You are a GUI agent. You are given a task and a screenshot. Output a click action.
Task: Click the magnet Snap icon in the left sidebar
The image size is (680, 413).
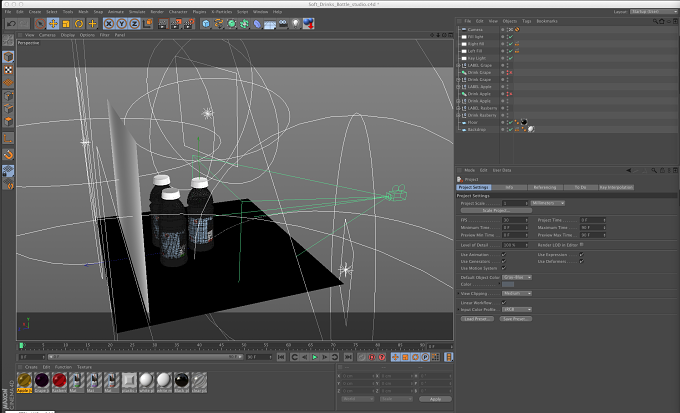click(8, 154)
